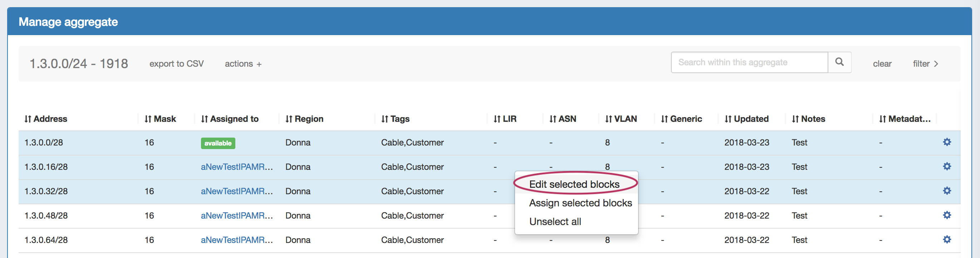Screen dimensions: 980x258
Task: Open aNewTestIPAMR link in 1.3.0.48/28 row
Action: [x=237, y=216]
